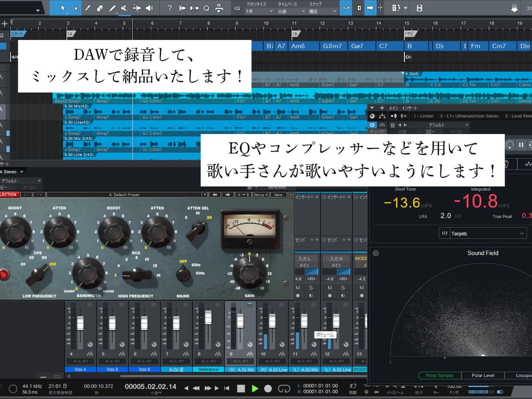532x399 pixels.
Task: Open the A: Default Preset dropdown
Action: click(127, 195)
